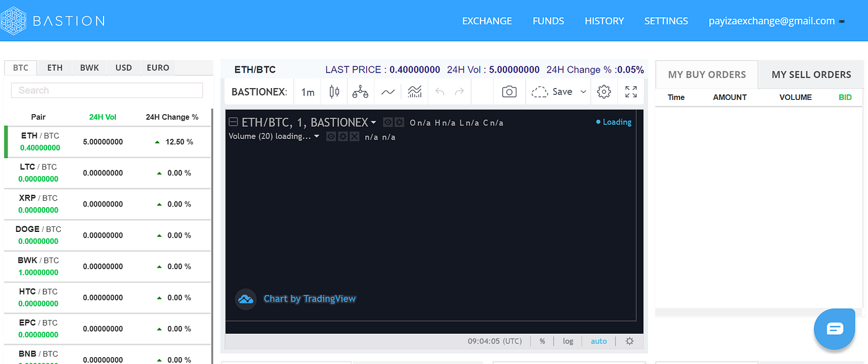Open SETTINGS in top navigation
The width and height of the screenshot is (868, 364).
666,21
